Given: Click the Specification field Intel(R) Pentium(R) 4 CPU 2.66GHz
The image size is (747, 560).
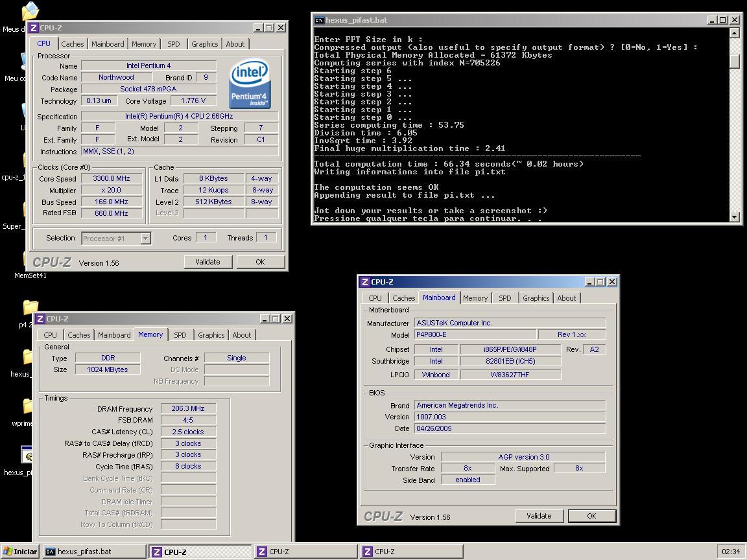Looking at the screenshot, I should 180,116.
